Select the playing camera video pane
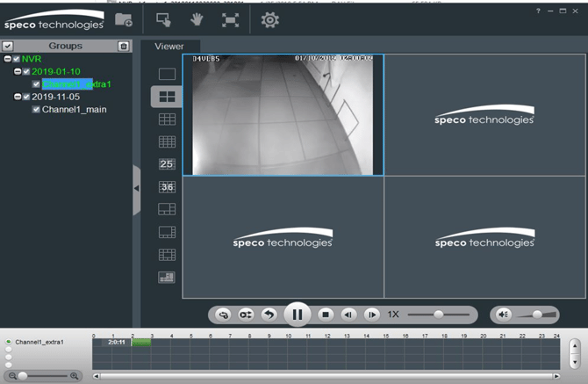This screenshot has height=384, width=588. (x=283, y=115)
